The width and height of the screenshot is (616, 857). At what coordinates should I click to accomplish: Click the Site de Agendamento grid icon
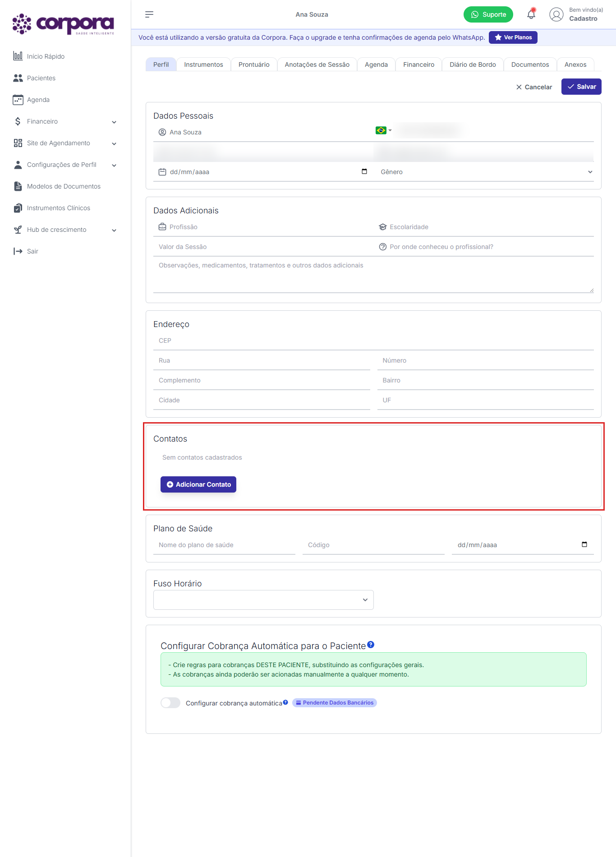coord(18,143)
